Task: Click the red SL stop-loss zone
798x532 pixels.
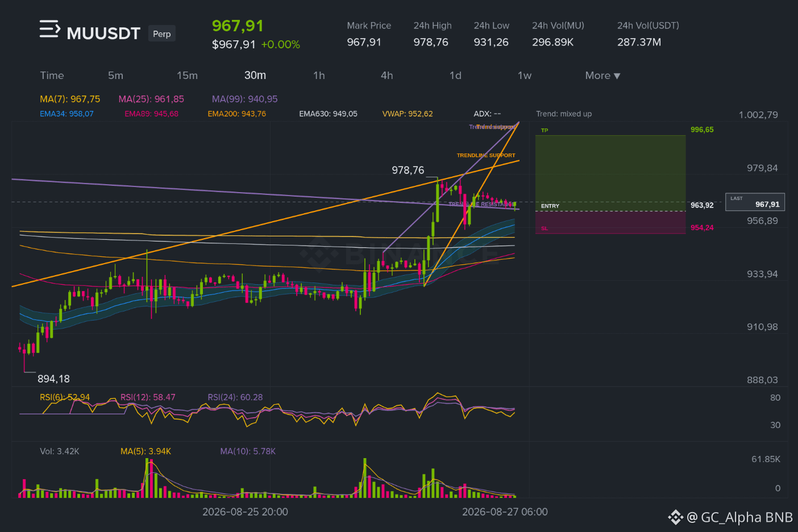Action: tap(610, 222)
